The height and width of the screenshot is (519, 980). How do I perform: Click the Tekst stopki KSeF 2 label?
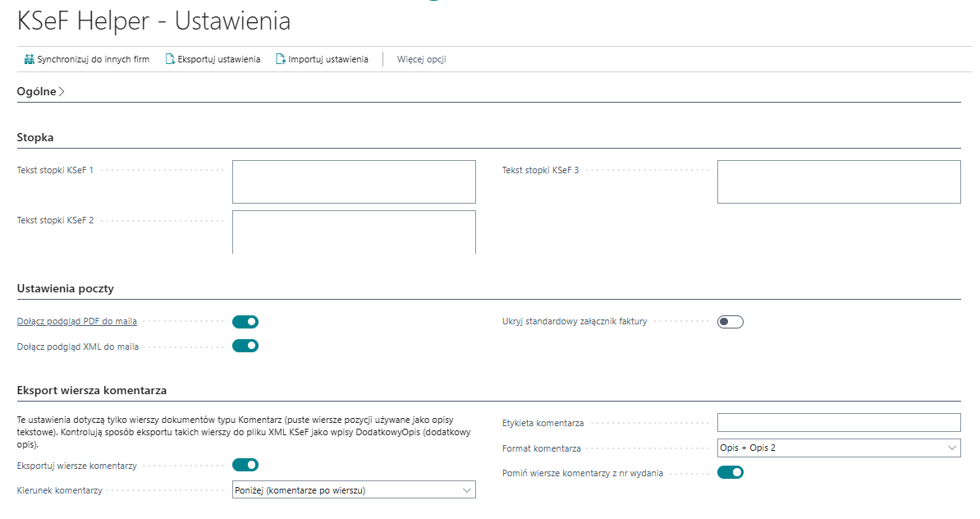tap(55, 220)
